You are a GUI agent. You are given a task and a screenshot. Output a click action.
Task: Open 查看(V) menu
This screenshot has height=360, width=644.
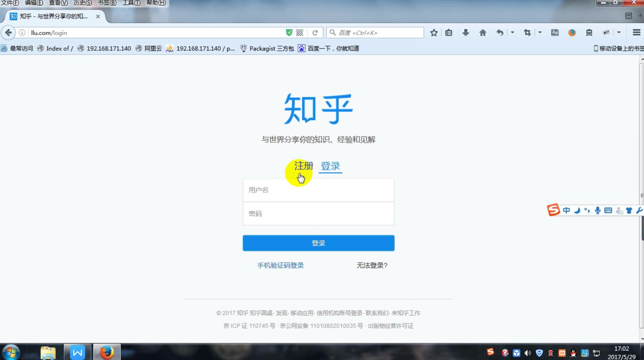(58, 3)
